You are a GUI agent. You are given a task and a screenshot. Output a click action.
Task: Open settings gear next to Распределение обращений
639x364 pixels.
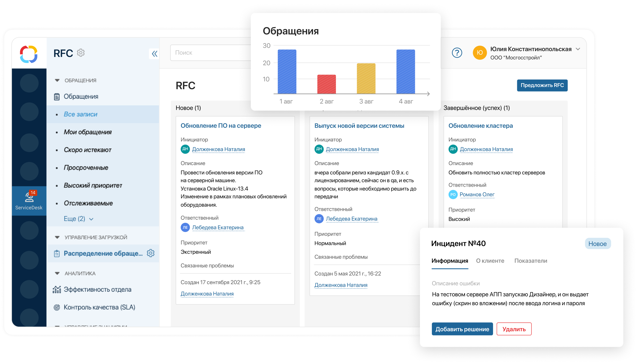click(151, 253)
